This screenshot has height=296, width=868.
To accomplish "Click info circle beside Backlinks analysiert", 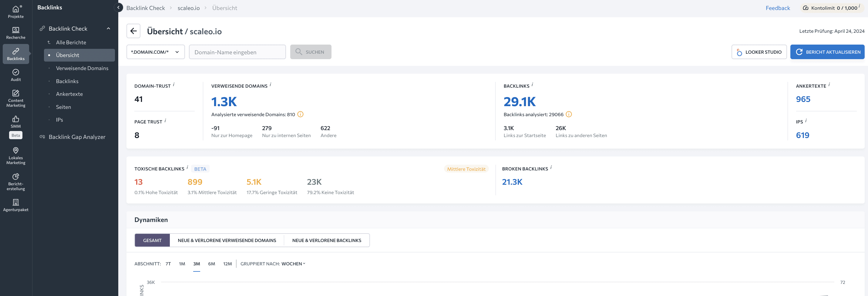I will click(x=569, y=114).
